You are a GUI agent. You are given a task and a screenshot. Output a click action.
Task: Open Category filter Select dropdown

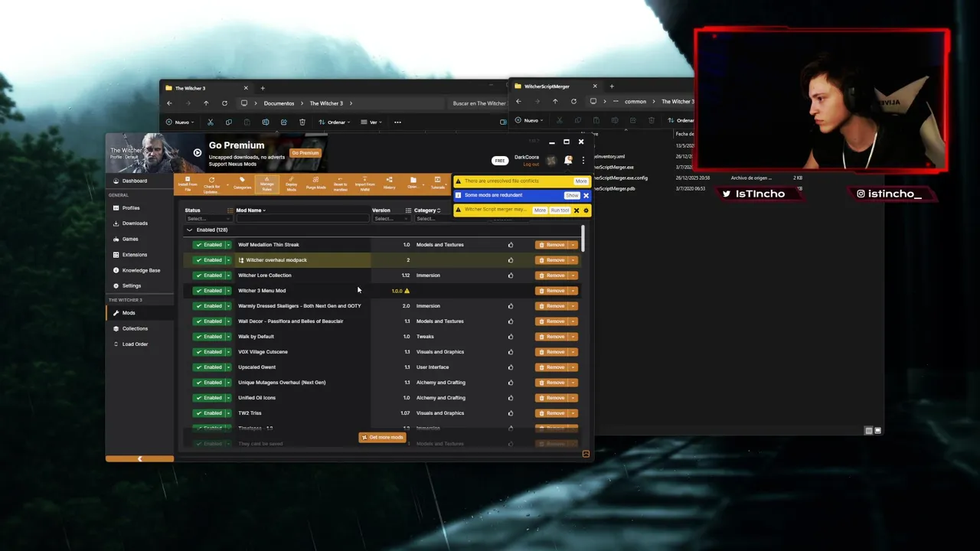click(x=433, y=219)
